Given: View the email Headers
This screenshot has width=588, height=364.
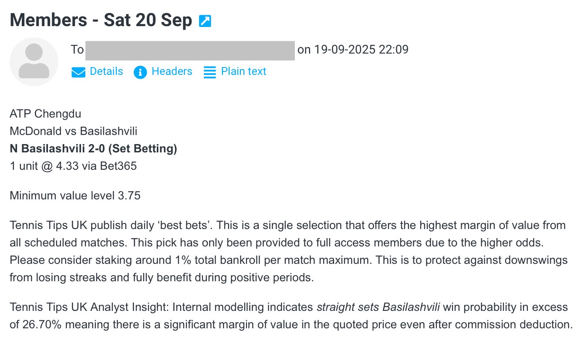Looking at the screenshot, I should [172, 71].
